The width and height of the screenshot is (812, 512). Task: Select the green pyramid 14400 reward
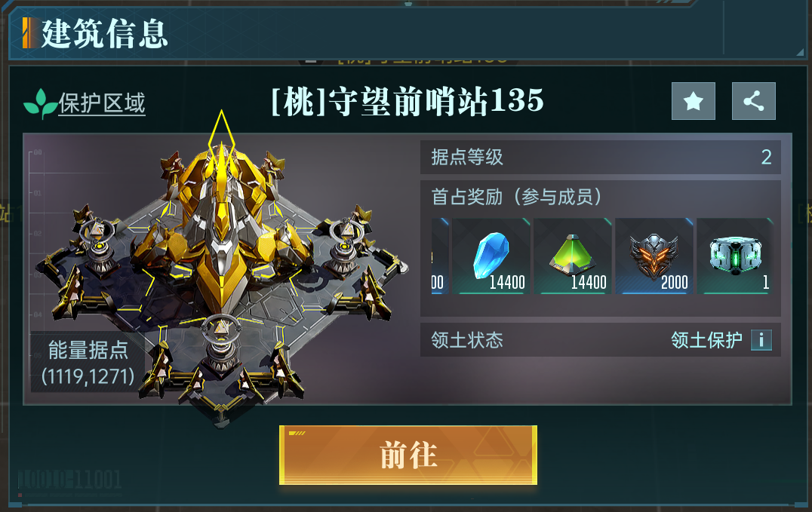point(572,256)
